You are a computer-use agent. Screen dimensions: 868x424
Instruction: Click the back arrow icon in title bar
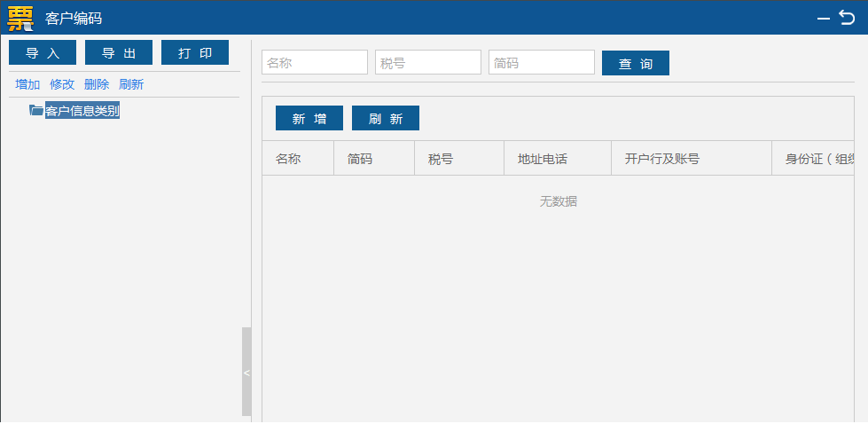[847, 18]
